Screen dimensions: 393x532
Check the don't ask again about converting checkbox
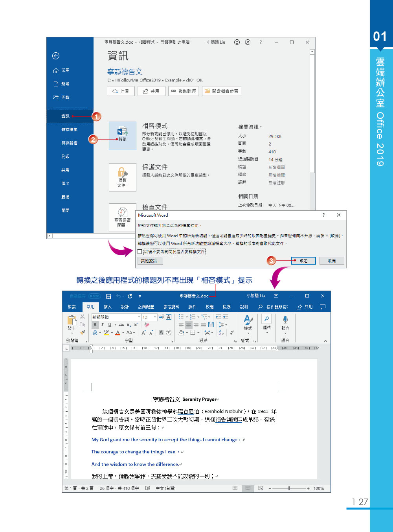click(140, 252)
